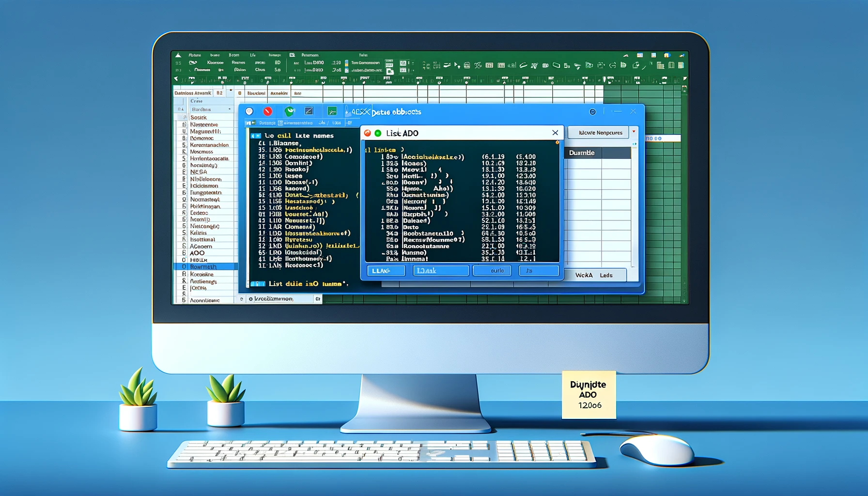
Task: Click the left arrow at the ruler's start
Action: pyautogui.click(x=176, y=79)
